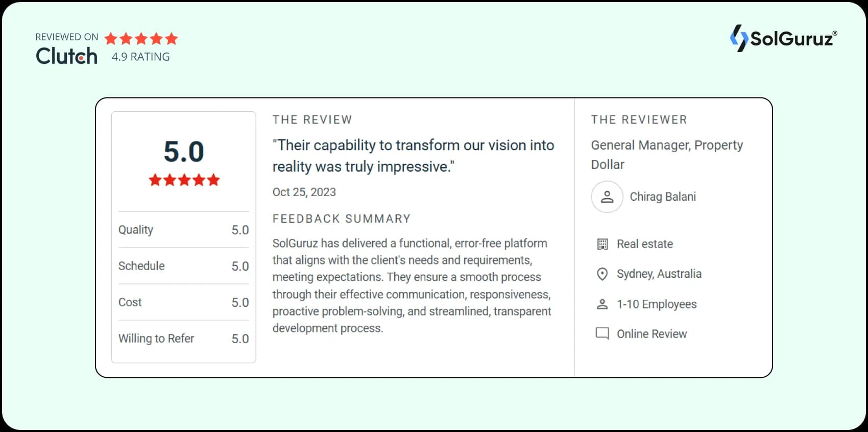868x432 pixels.
Task: Click the five red stars under 5.0
Action: [x=184, y=180]
